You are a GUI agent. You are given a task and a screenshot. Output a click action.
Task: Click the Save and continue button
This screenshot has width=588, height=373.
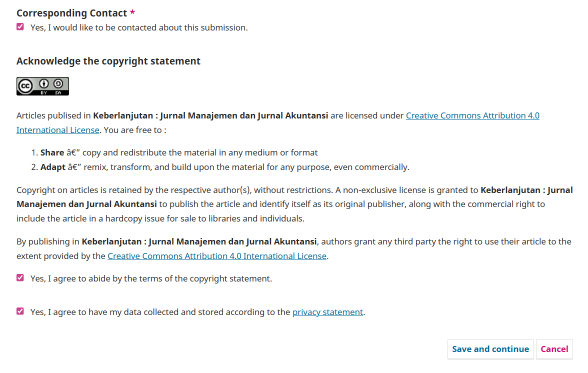click(x=490, y=348)
